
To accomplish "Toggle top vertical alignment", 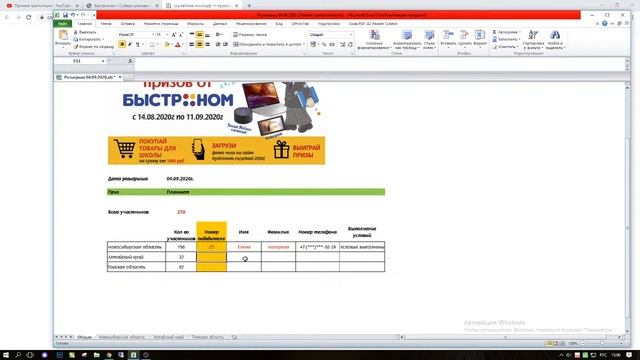I will tap(192, 35).
